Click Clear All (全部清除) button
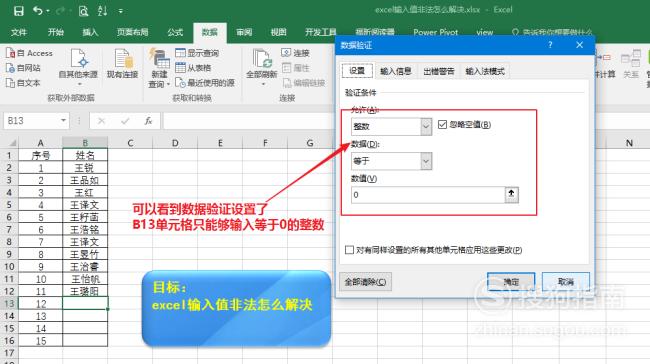This screenshot has width=650, height=364. coord(365,282)
